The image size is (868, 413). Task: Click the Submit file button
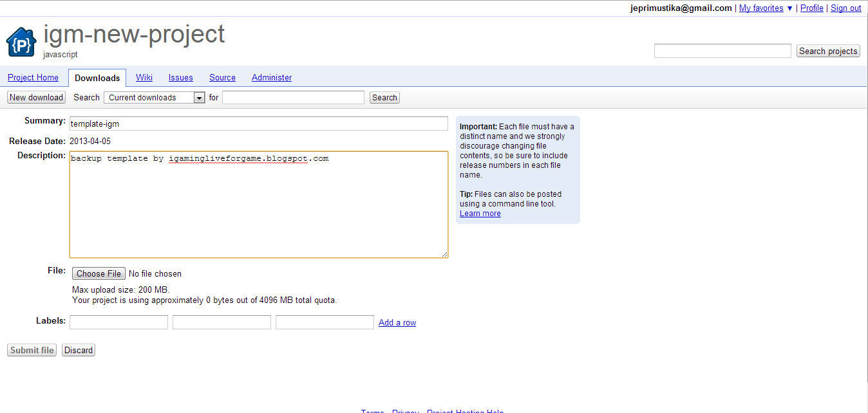pyautogui.click(x=32, y=350)
